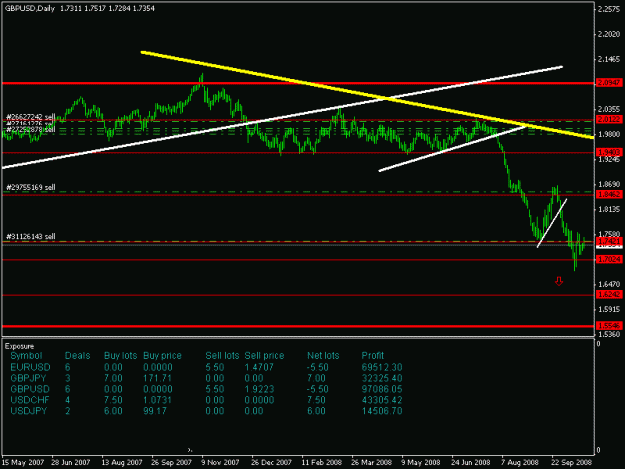Click the sell price 1.9223
Image resolution: width=625 pixels, height=469 pixels.
click(x=259, y=389)
